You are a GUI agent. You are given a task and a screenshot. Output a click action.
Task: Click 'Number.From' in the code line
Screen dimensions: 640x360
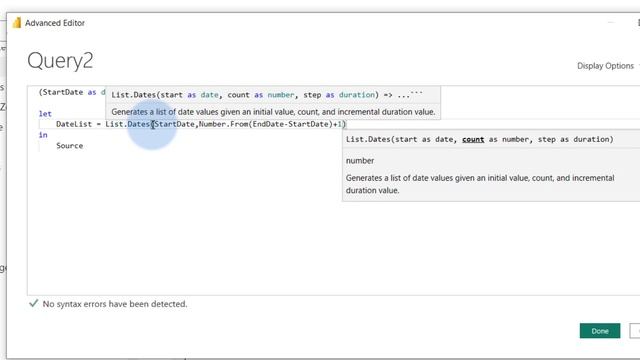(x=223, y=124)
